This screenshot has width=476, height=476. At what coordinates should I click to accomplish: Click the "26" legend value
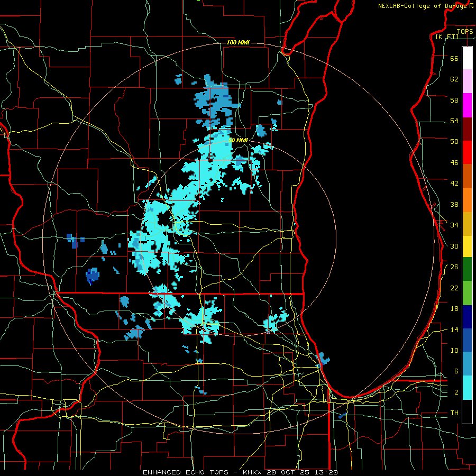point(454,267)
